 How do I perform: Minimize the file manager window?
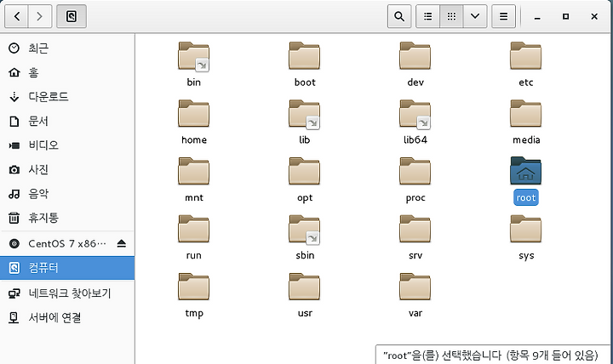(537, 16)
